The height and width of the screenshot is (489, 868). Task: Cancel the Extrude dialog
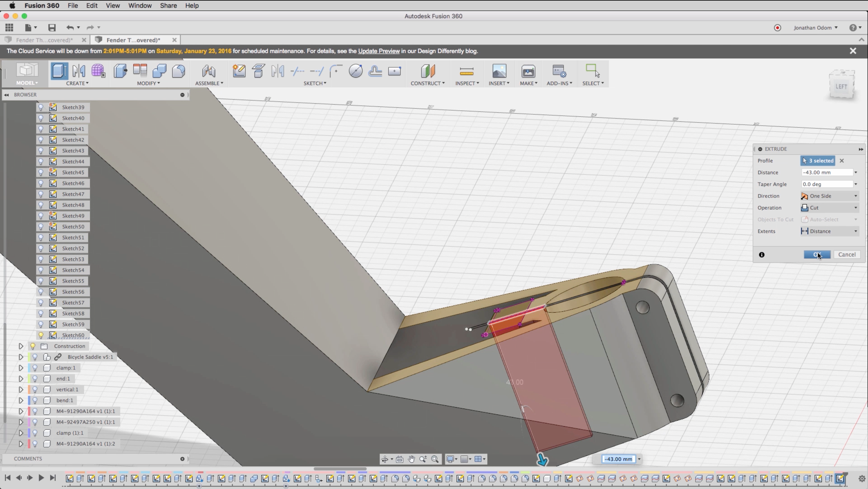(846, 254)
